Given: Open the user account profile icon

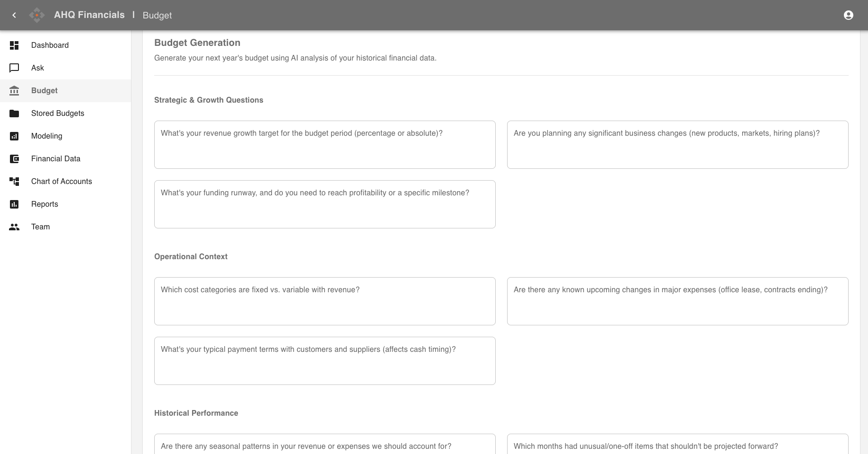Looking at the screenshot, I should click(848, 15).
